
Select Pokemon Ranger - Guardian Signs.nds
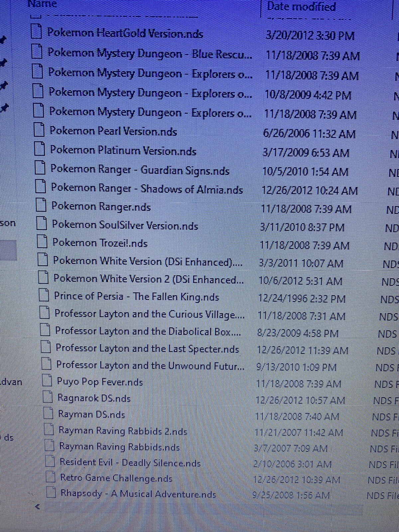click(140, 170)
